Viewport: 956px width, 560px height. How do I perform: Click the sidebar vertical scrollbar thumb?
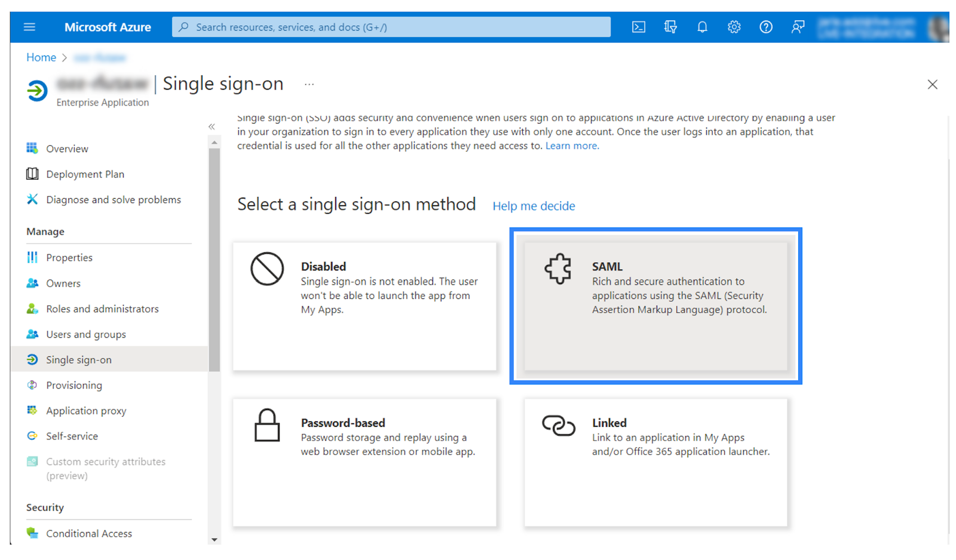[x=215, y=260]
